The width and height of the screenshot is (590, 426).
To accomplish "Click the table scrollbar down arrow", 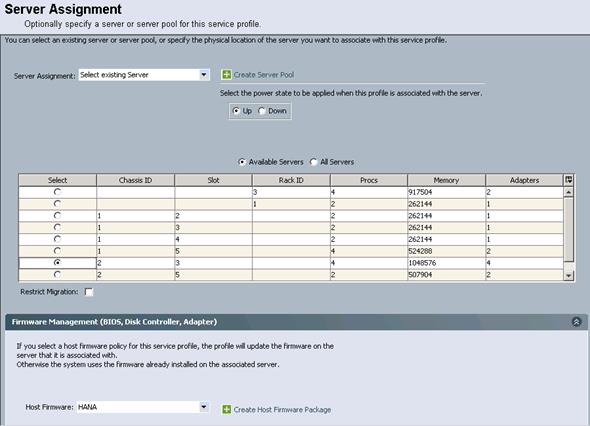I will click(x=569, y=275).
